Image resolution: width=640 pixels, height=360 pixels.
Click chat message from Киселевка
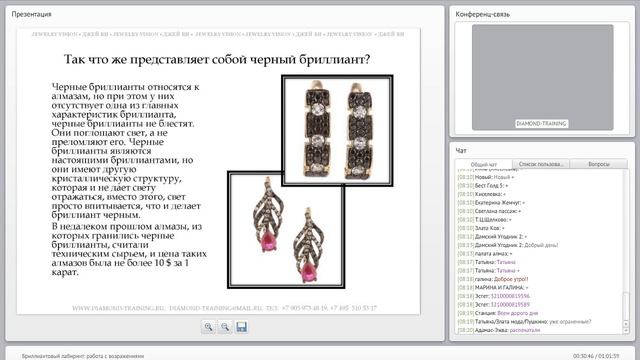point(482,194)
